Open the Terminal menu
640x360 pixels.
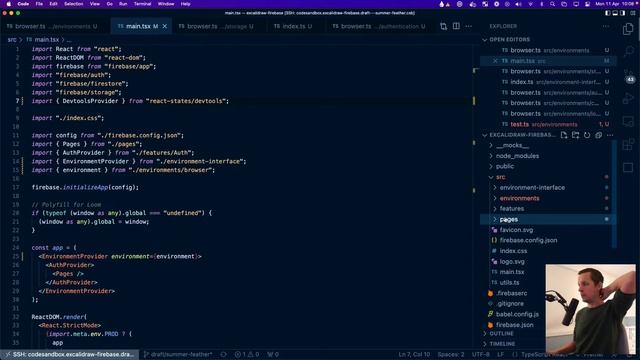(x=142, y=4)
